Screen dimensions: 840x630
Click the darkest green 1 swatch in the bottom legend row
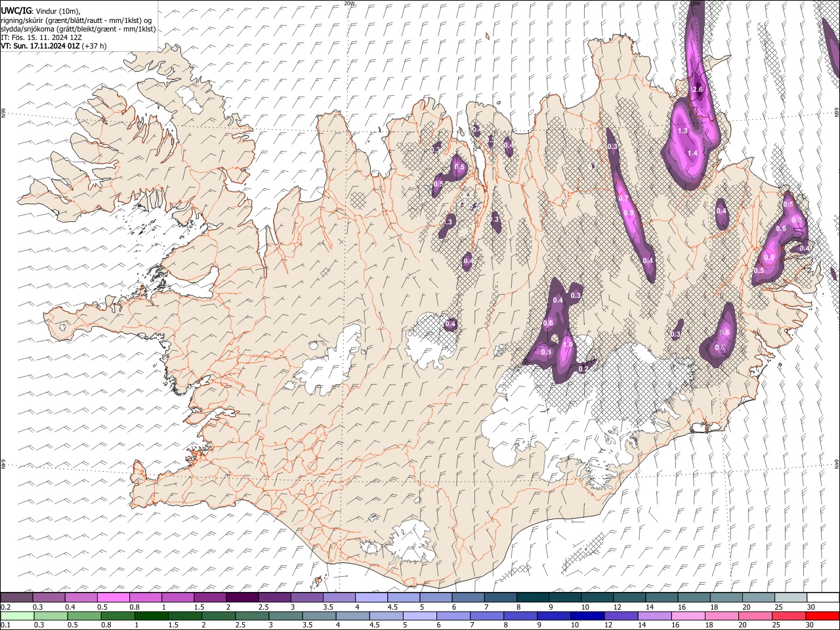tap(152, 616)
